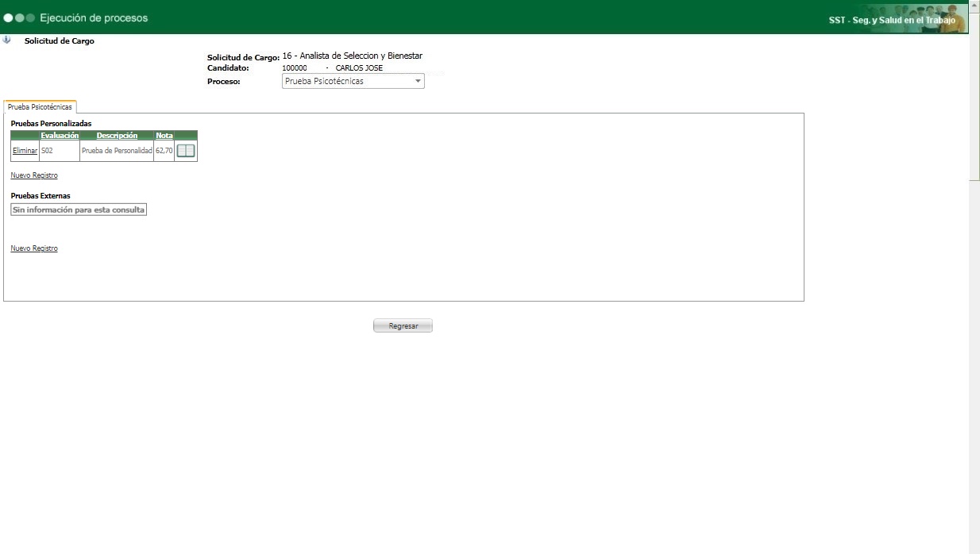This screenshot has height=554, width=980.
Task: Click the Ejecución de procesos header title
Action: coord(94,17)
